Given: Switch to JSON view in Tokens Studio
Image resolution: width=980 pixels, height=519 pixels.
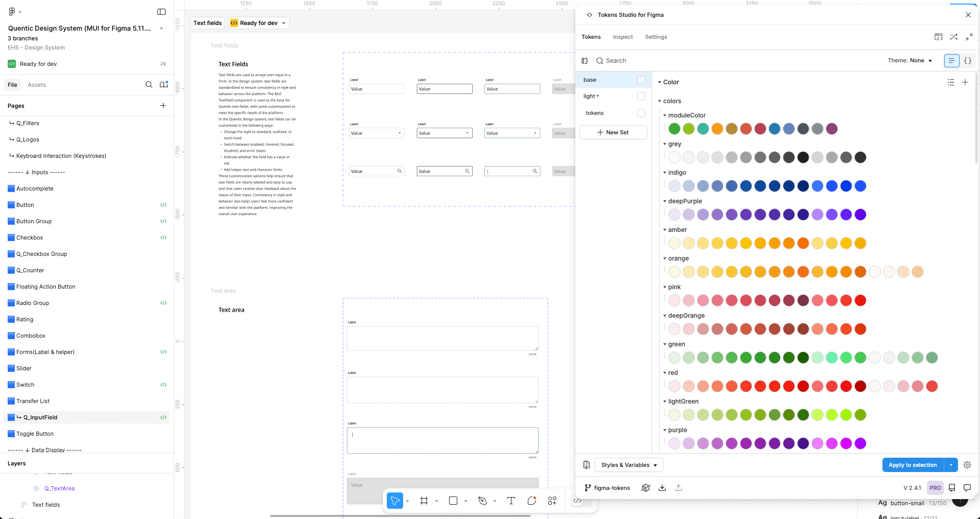Looking at the screenshot, I should pos(967,61).
